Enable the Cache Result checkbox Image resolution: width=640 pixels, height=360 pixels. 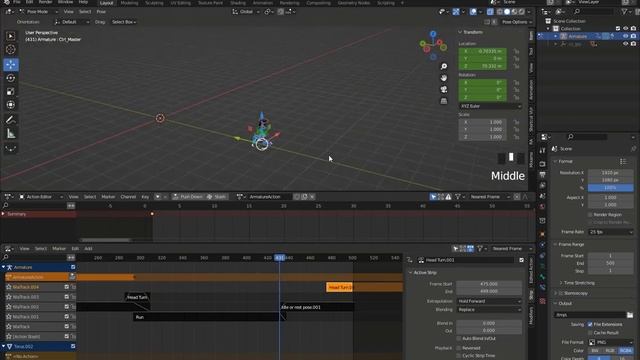(590, 333)
